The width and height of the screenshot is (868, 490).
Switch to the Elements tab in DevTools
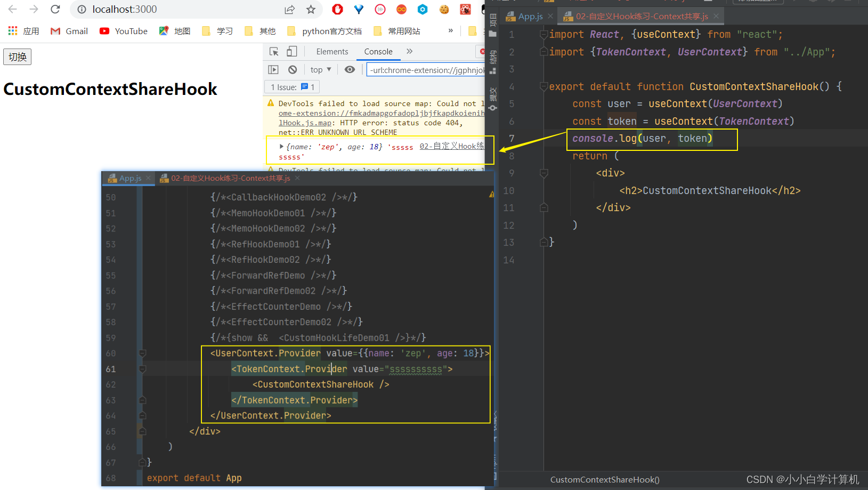332,52
